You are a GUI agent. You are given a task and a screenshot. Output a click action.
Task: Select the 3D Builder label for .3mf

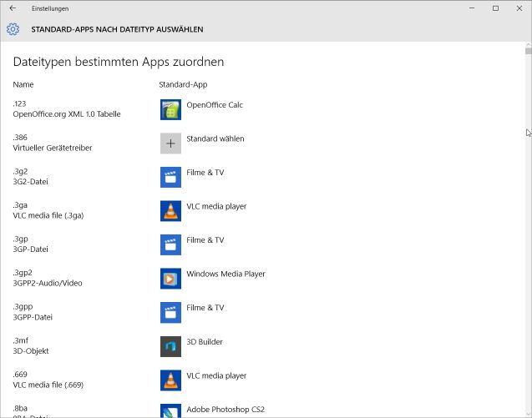point(205,342)
